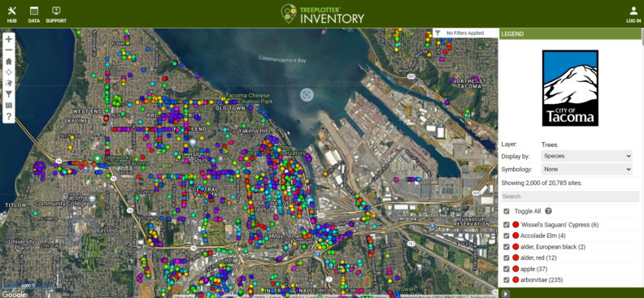Open the legend/grid icon in map toolbar

pyautogui.click(x=9, y=106)
